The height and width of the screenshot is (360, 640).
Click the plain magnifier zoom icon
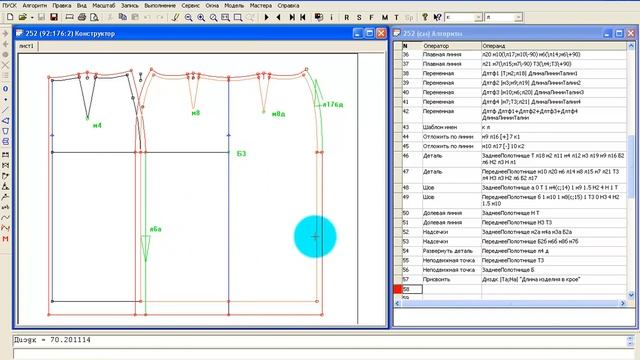tap(213, 17)
